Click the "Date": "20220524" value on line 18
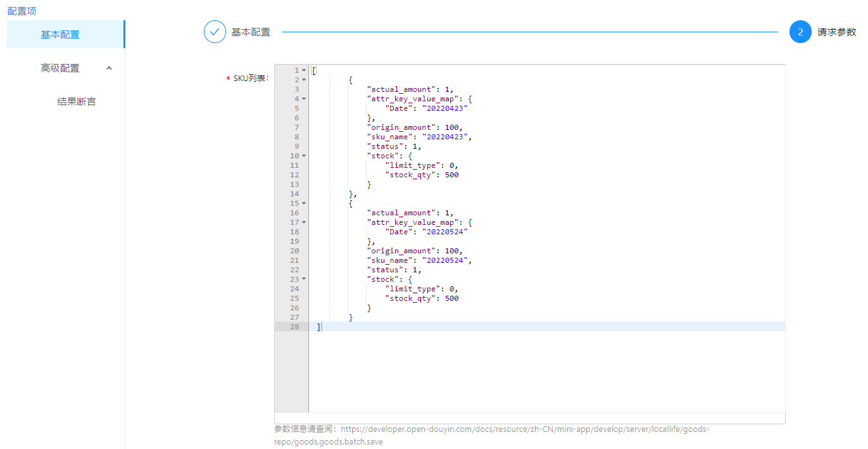This screenshot has width=868, height=449. pyautogui.click(x=445, y=232)
